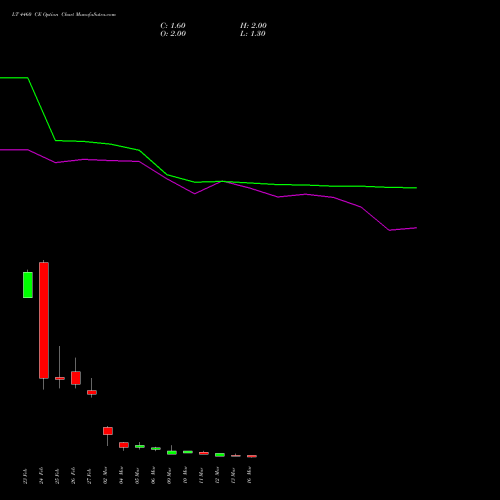Select the high value "H: 2.00"
500x500 pixels.
point(253,26)
